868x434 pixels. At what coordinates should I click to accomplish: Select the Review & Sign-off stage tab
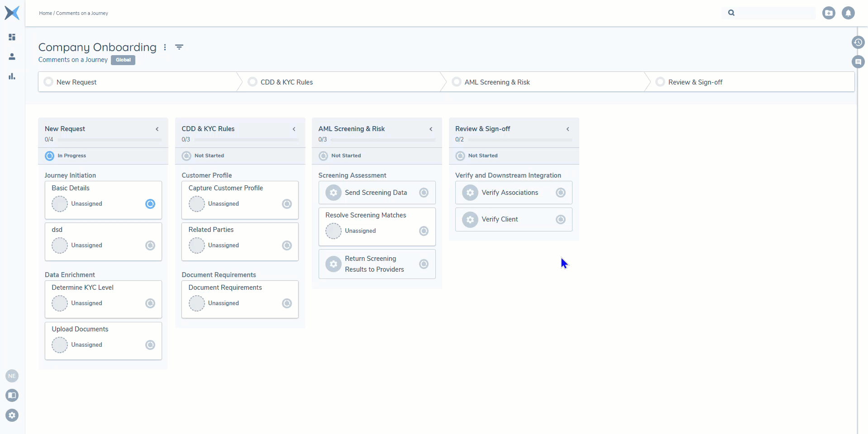(695, 82)
